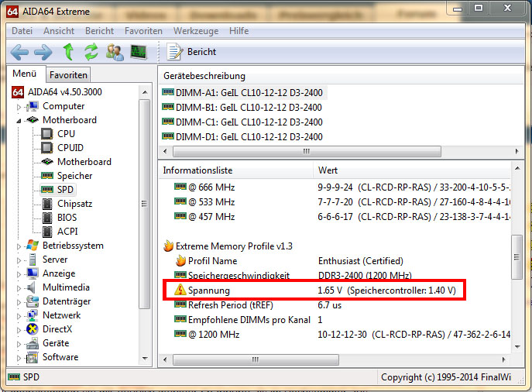Select the CPU chip icon in tree

pyautogui.click(x=46, y=134)
